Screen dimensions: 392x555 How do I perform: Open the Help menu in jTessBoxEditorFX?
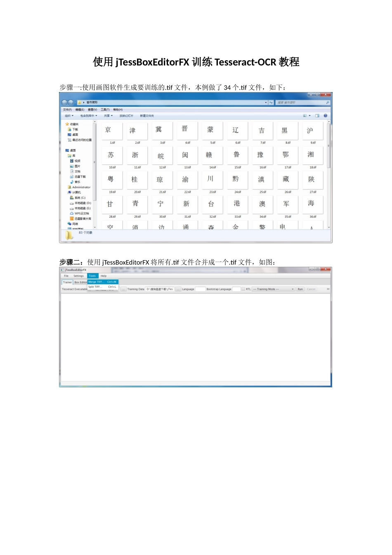click(104, 276)
